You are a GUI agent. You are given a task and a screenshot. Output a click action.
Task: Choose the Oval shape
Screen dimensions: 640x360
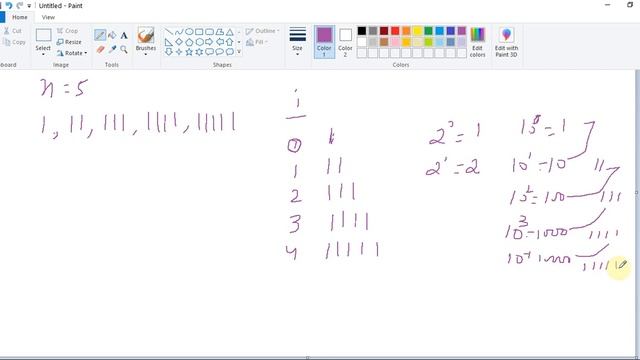[x=189, y=31]
